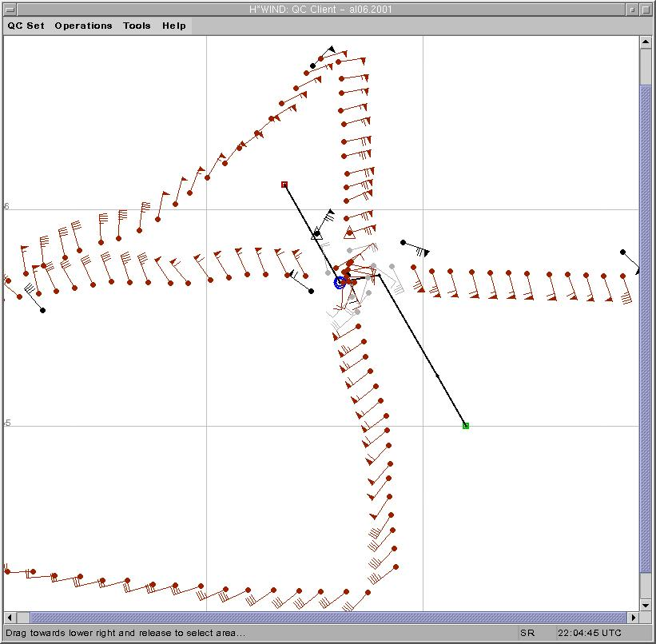This screenshot has width=656, height=644.
Task: Click the black observation dot at far left
Action: 43,310
